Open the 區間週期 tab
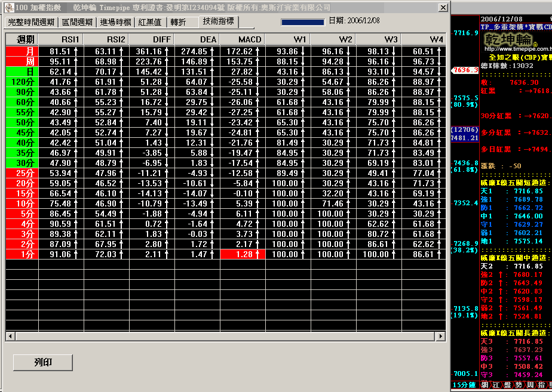The image size is (552, 392). tap(78, 22)
